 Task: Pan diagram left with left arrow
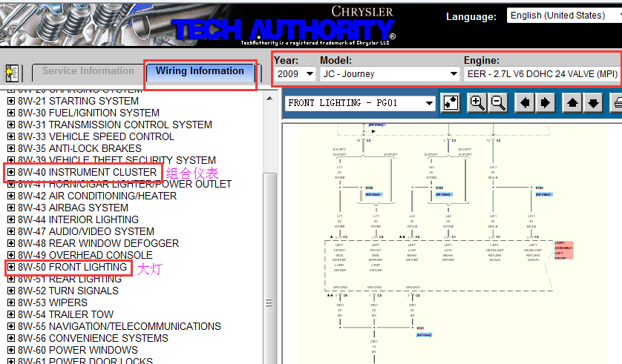pyautogui.click(x=525, y=103)
